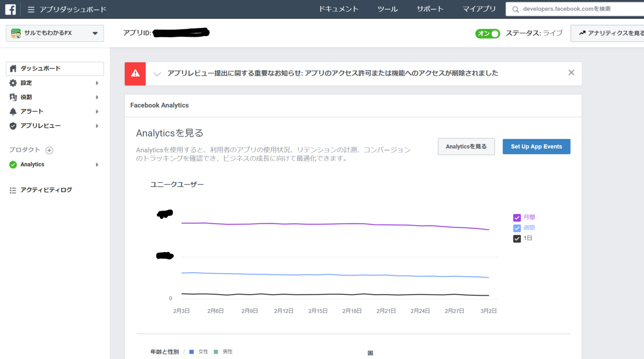
Task: Click the ダッシュボード home icon
Action: click(x=13, y=68)
